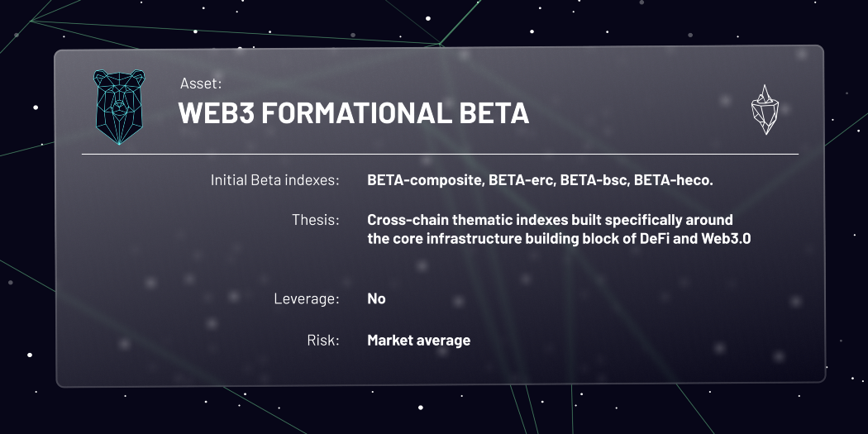Click the "Thesis:" label
868x434 pixels.
tap(315, 221)
